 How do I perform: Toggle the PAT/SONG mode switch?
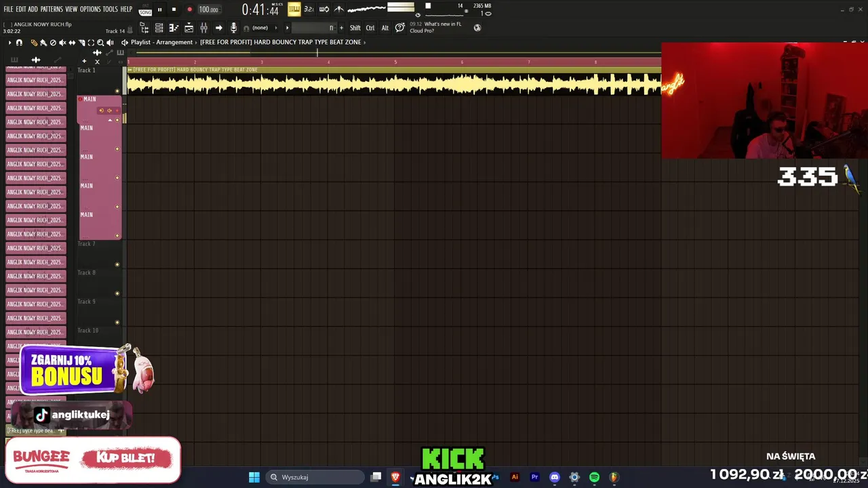(145, 9)
